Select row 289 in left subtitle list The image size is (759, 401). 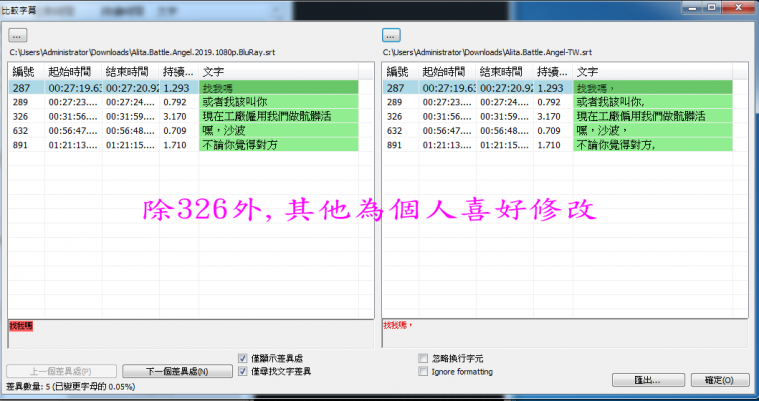click(183, 102)
